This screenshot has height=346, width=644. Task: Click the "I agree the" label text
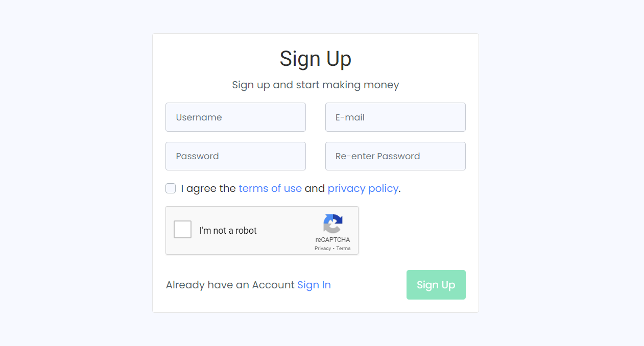point(208,188)
